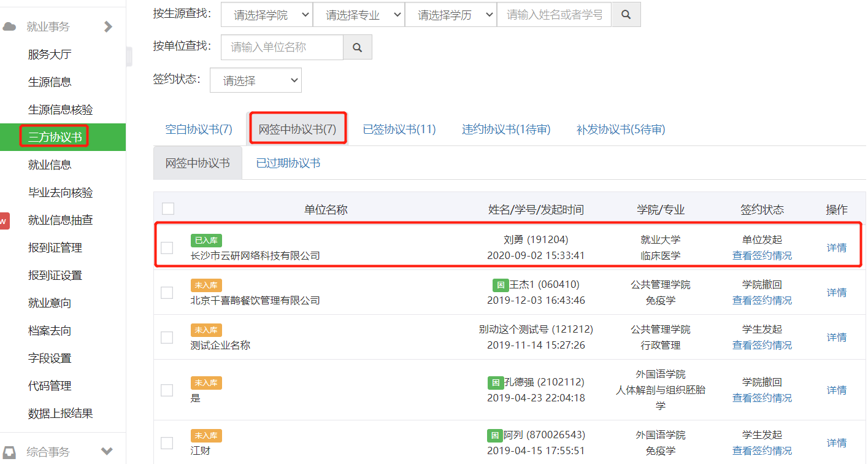Image resolution: width=868 pixels, height=464 pixels.
Task: Select the checkbox for 北京千喜鹊餐饮管理有限公司
Action: (167, 293)
